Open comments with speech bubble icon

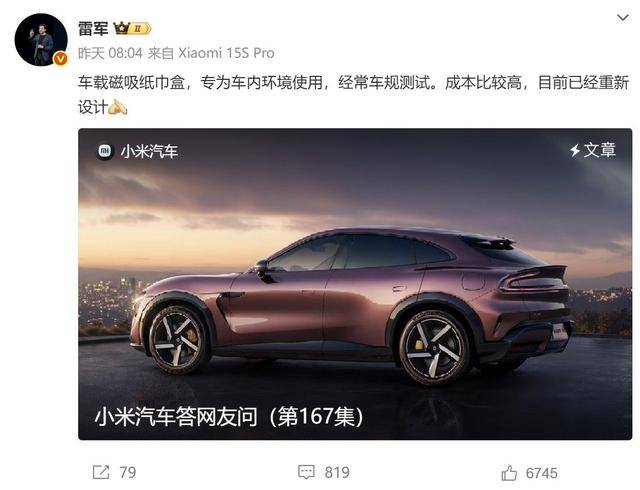[x=306, y=472]
